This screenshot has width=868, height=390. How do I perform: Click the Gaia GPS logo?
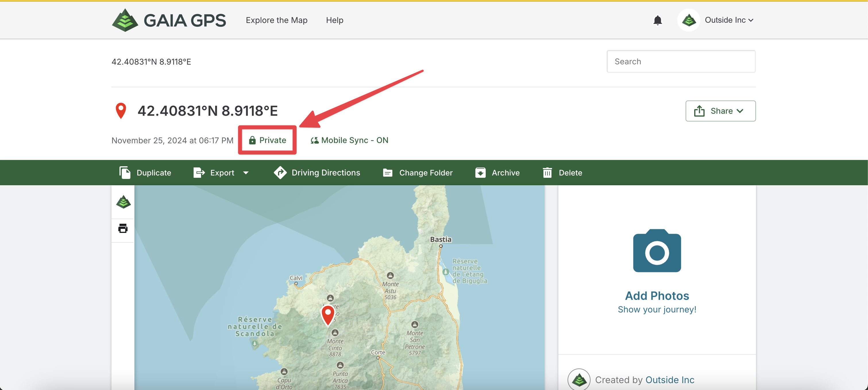tap(169, 20)
